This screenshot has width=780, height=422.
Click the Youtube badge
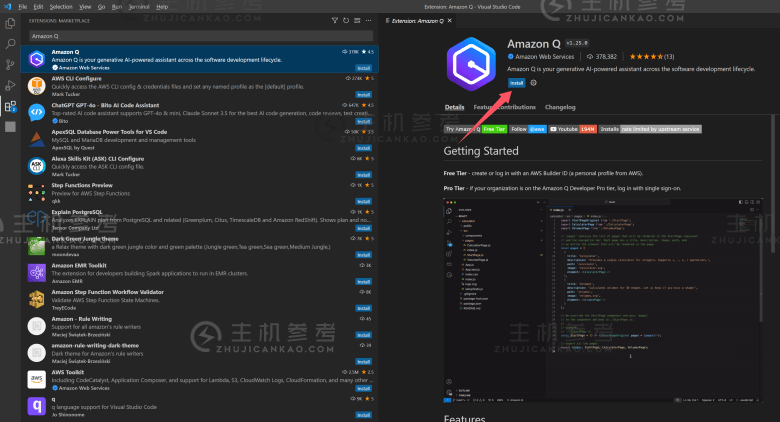click(573, 129)
